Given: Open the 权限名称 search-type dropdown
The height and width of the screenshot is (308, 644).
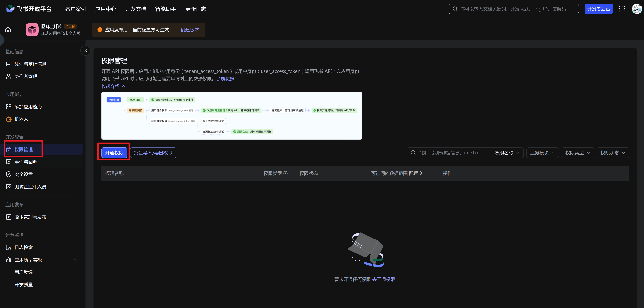Looking at the screenshot, I should [507, 153].
